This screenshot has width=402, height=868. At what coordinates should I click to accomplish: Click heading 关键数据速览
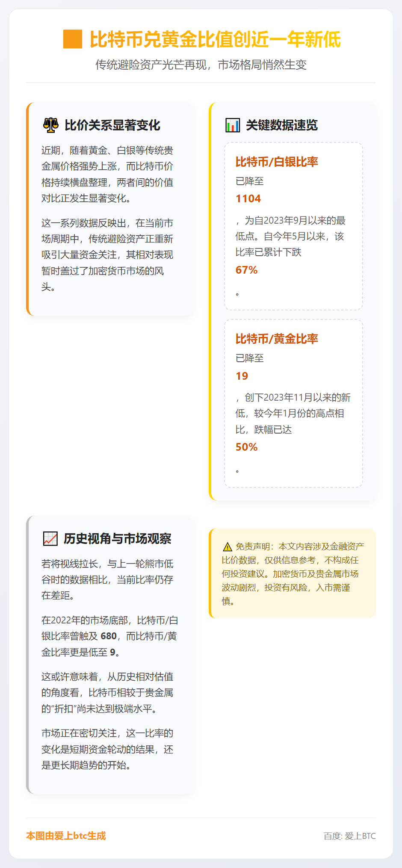pos(282,125)
